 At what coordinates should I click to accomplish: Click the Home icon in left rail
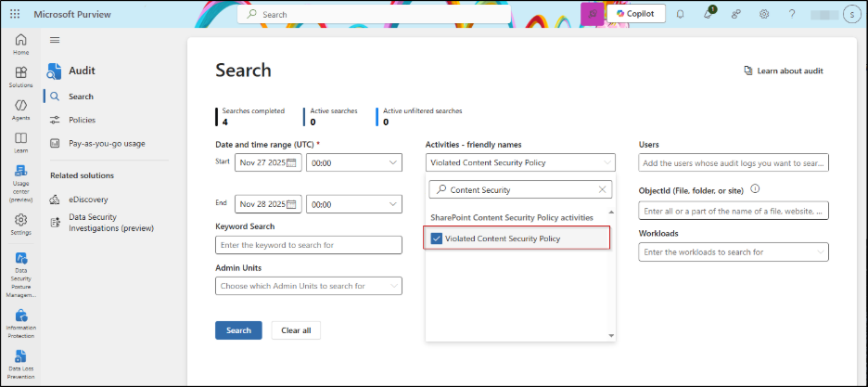pos(20,43)
